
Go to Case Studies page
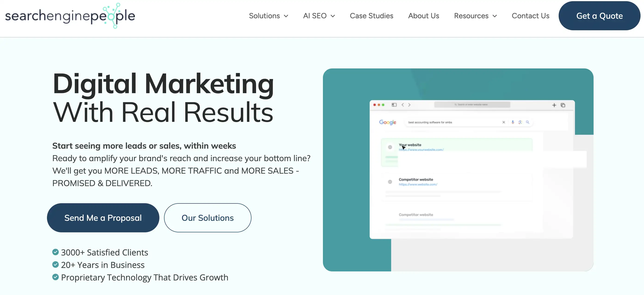click(371, 16)
